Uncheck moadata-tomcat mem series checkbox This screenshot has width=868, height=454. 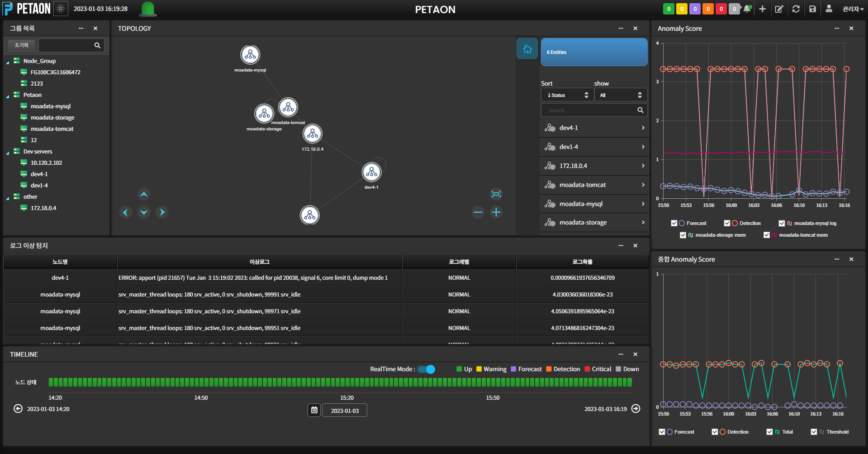point(767,235)
